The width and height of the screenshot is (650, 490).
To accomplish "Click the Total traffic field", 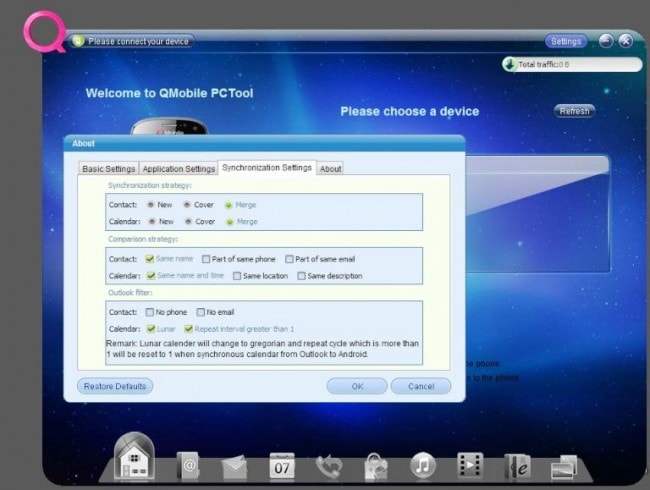I will pos(572,64).
